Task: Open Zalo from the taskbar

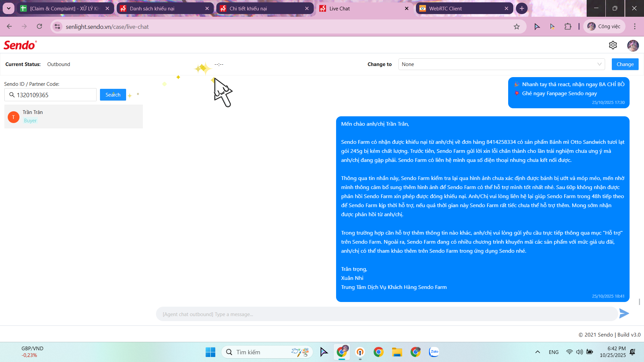Action: pyautogui.click(x=434, y=352)
